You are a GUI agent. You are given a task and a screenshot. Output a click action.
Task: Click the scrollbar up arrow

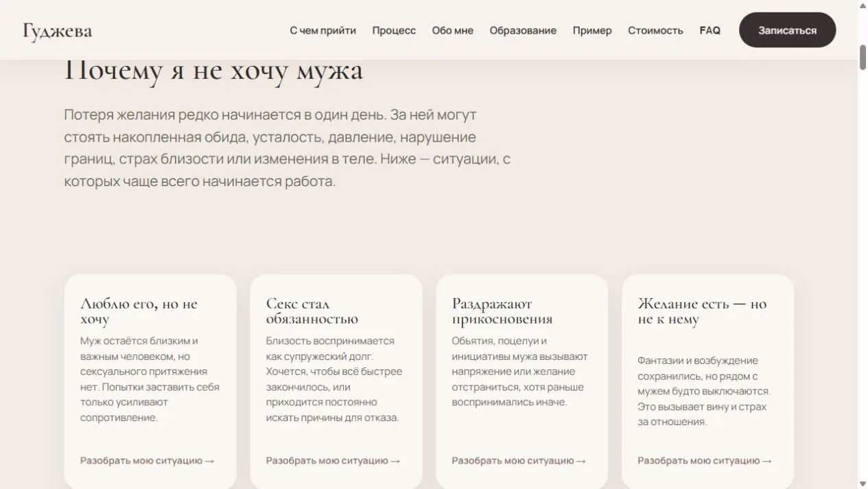pyautogui.click(x=863, y=5)
